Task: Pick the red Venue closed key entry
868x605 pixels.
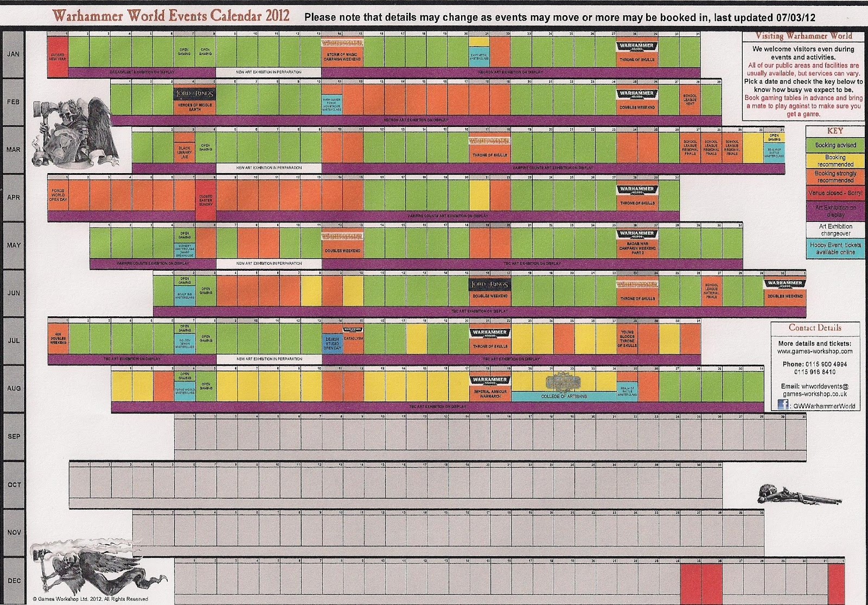Action: 835,193
